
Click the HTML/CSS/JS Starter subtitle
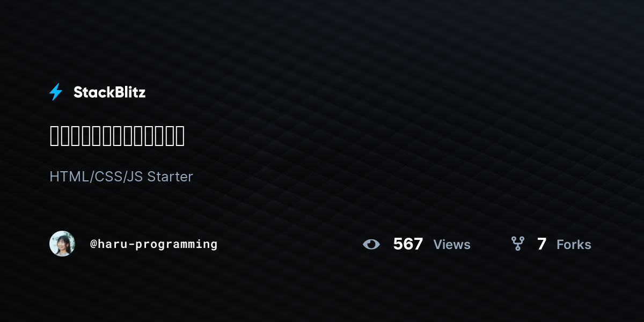coord(121,177)
